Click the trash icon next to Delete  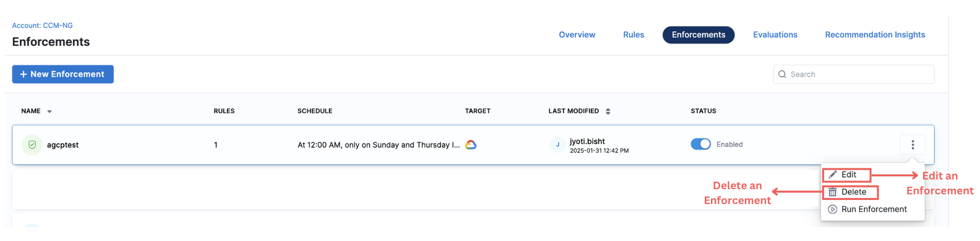pos(833,192)
